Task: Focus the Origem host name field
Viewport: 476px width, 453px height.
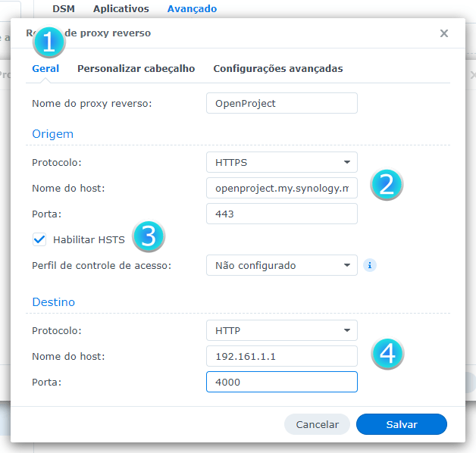Action: pyautogui.click(x=281, y=188)
